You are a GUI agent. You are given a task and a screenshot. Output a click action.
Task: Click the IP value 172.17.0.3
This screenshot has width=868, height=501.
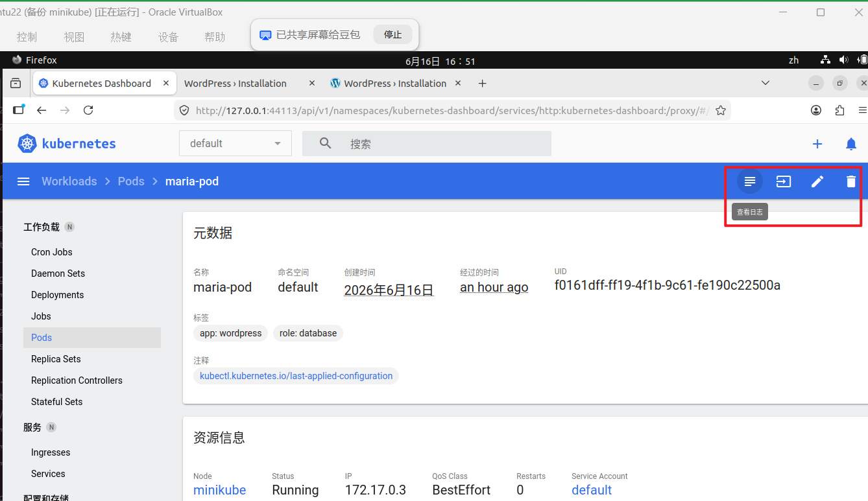pos(376,490)
